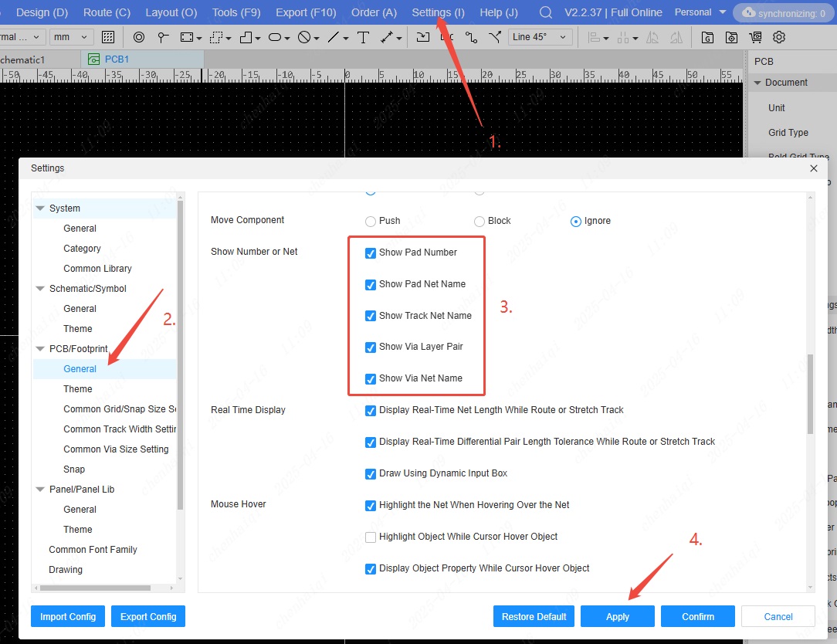Select the text tool in toolbar

tap(363, 37)
